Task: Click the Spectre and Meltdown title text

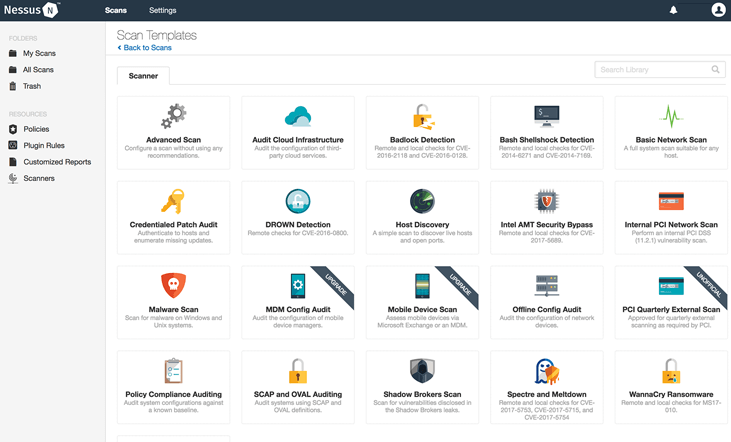Action: click(x=547, y=394)
